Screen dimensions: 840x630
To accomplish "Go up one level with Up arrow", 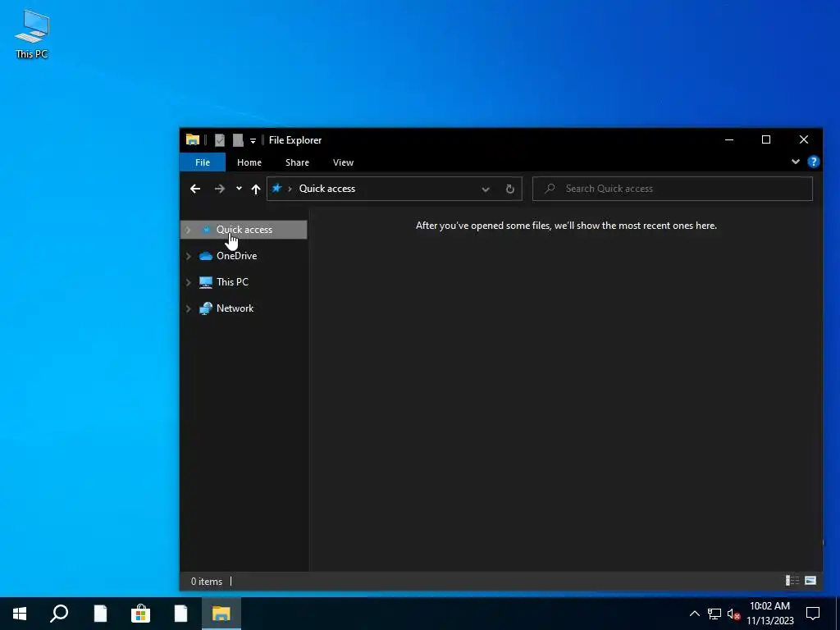I will [x=256, y=189].
